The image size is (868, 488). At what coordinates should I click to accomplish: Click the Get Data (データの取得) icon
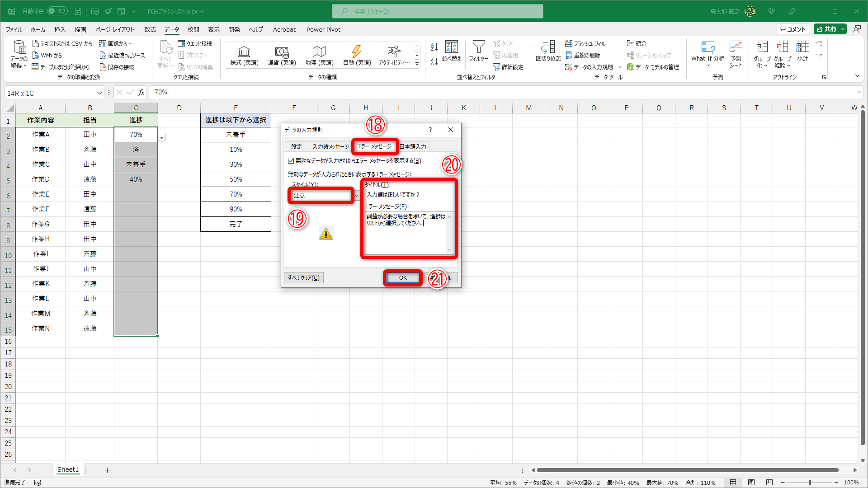pyautogui.click(x=19, y=47)
